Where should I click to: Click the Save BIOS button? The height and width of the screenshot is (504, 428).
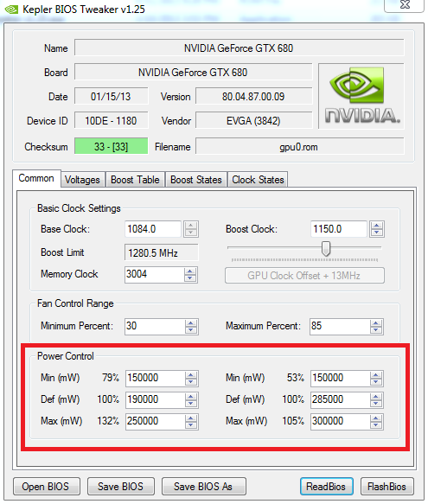tap(120, 487)
